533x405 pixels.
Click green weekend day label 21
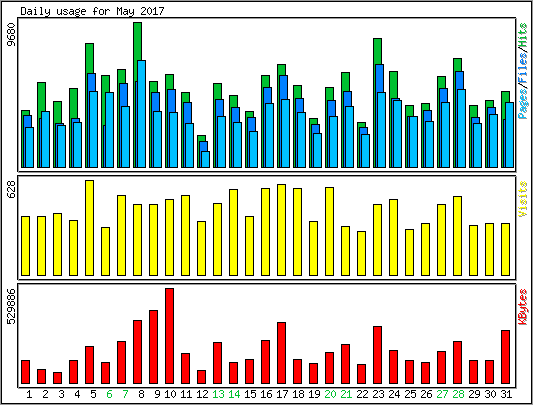click(346, 394)
